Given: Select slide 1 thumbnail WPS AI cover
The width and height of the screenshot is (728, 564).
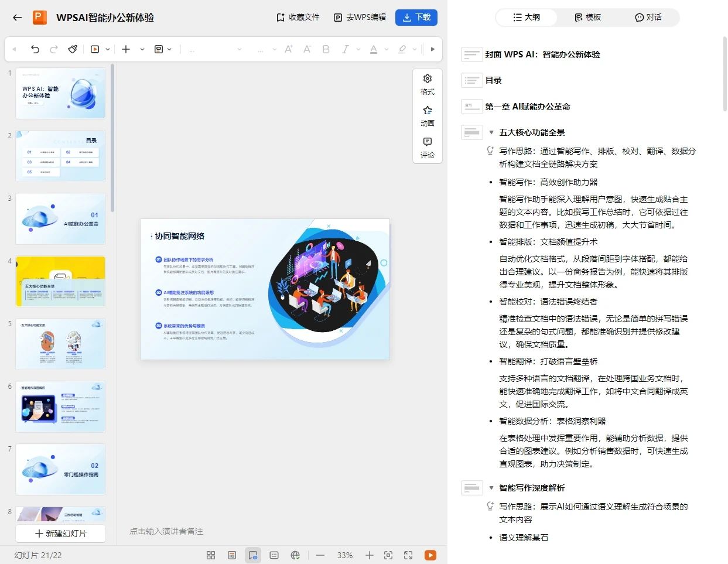Looking at the screenshot, I should pos(61,93).
